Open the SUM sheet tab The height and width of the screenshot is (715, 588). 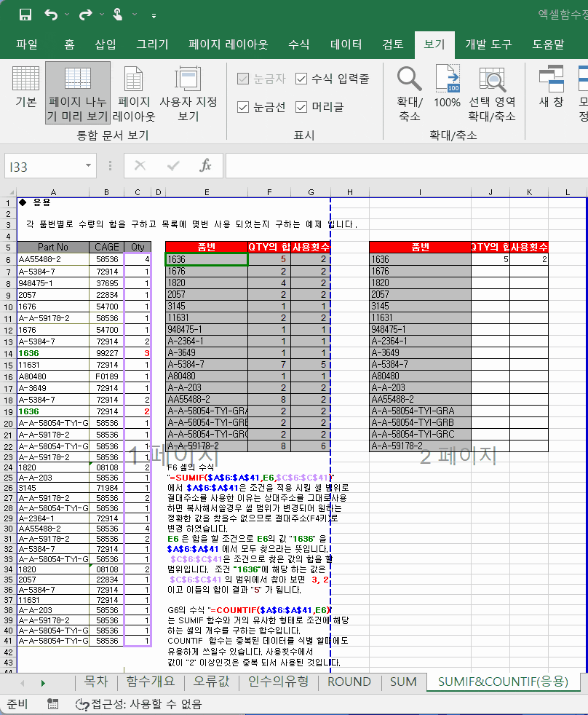click(403, 682)
